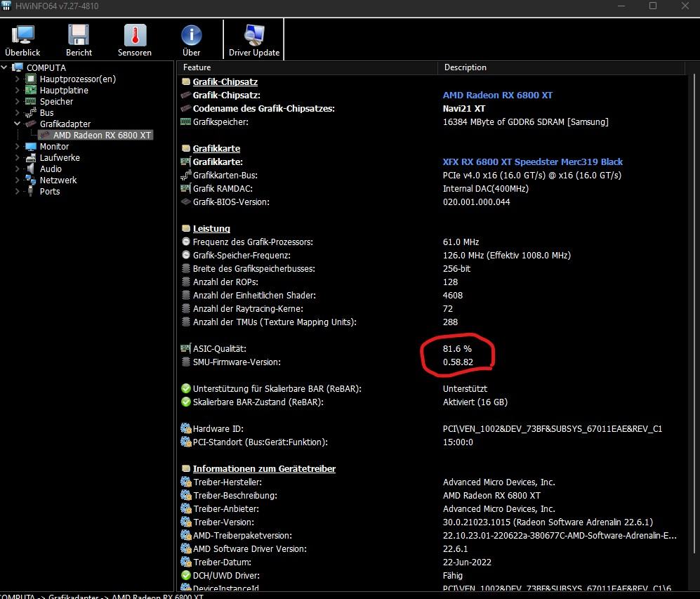Click the 16384 MByte of GDDR6 SDRAM value
Image resolution: width=700 pixels, height=599 pixels.
(525, 122)
